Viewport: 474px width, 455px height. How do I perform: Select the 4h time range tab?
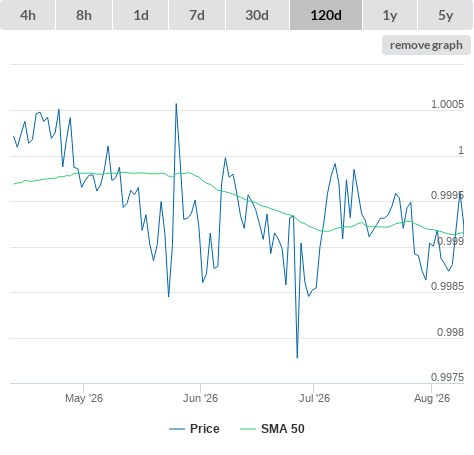pos(28,15)
